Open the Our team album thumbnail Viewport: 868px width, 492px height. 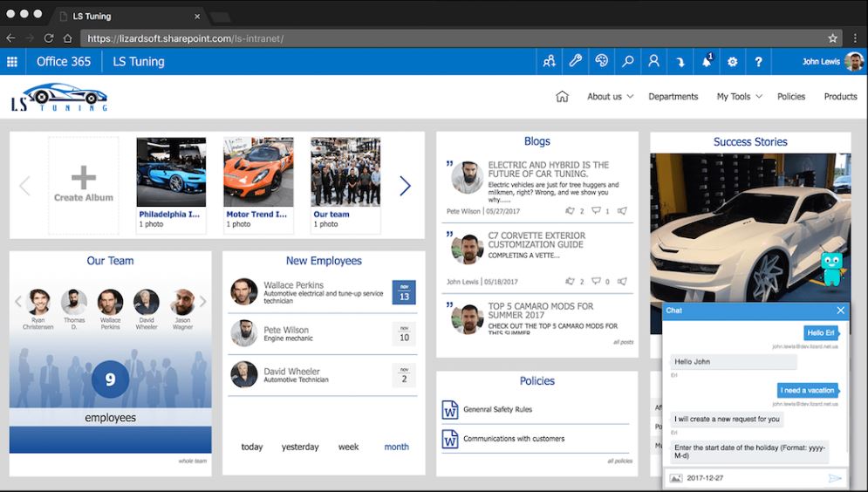pyautogui.click(x=345, y=172)
